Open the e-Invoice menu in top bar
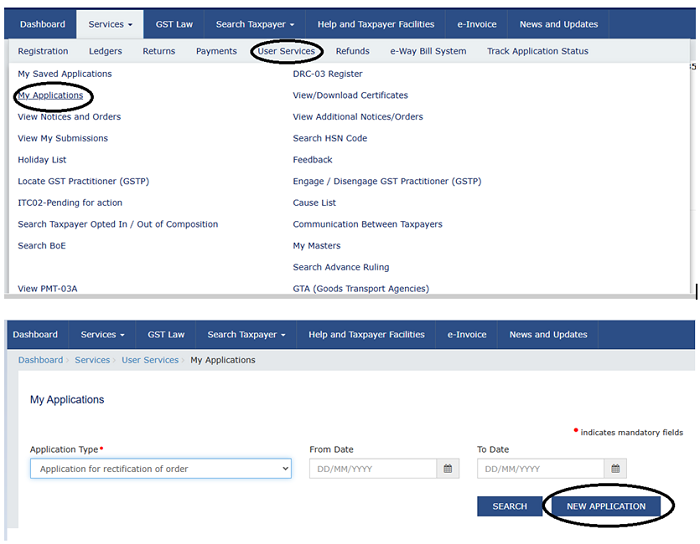The image size is (700, 544). (467, 24)
